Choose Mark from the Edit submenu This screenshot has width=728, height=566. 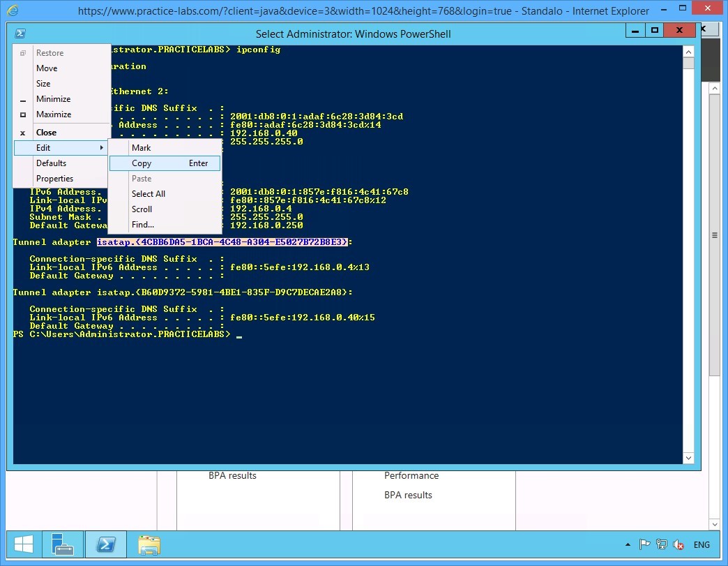142,147
